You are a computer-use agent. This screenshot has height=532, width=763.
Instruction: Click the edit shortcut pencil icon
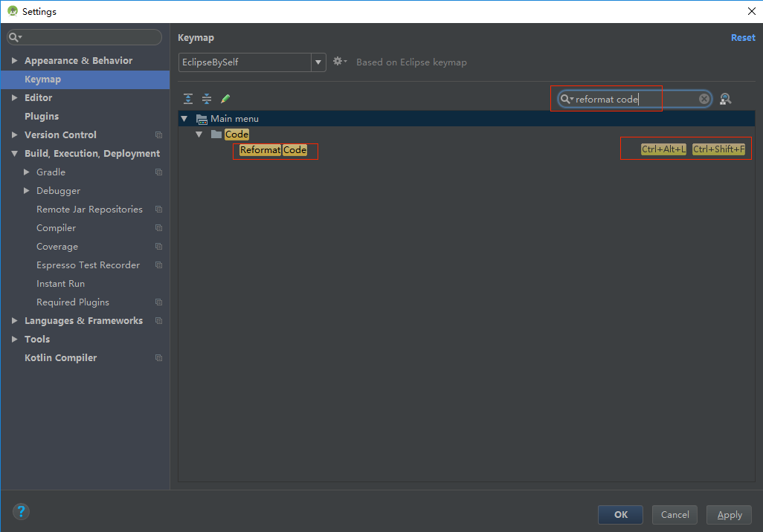[x=225, y=98]
